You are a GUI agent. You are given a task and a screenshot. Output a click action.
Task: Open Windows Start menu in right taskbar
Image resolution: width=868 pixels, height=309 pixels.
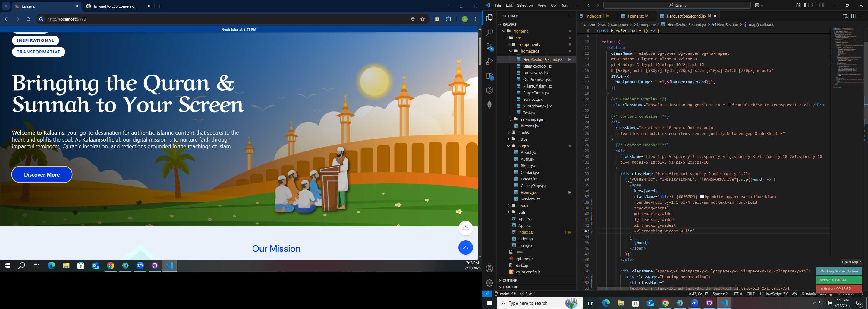(x=489, y=303)
